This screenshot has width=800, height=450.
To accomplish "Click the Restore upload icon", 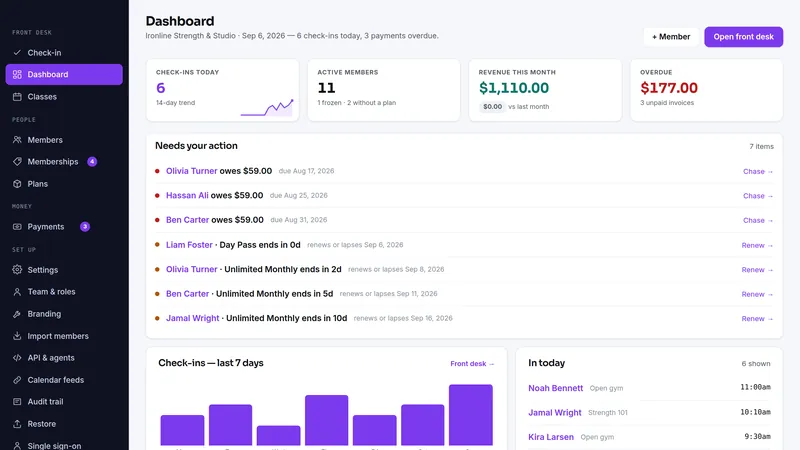I will [17, 424].
